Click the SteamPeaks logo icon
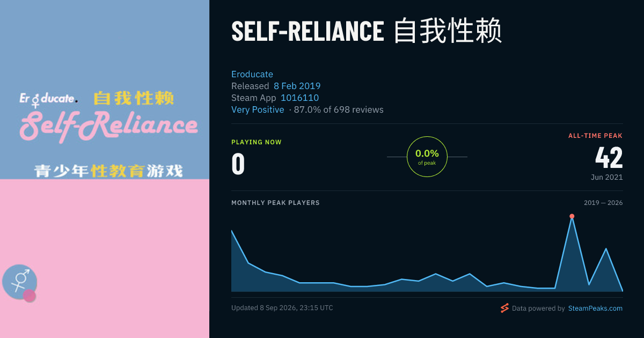Image resolution: width=644 pixels, height=338 pixels. point(504,308)
